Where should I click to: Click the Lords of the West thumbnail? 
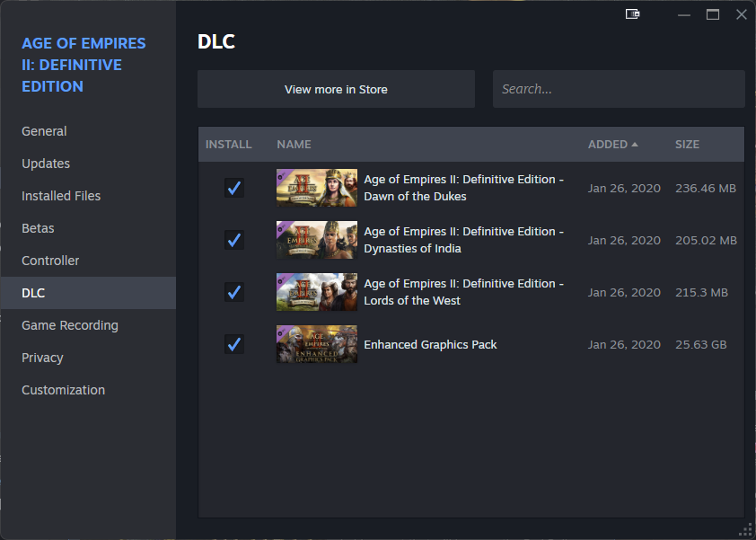[x=317, y=292]
